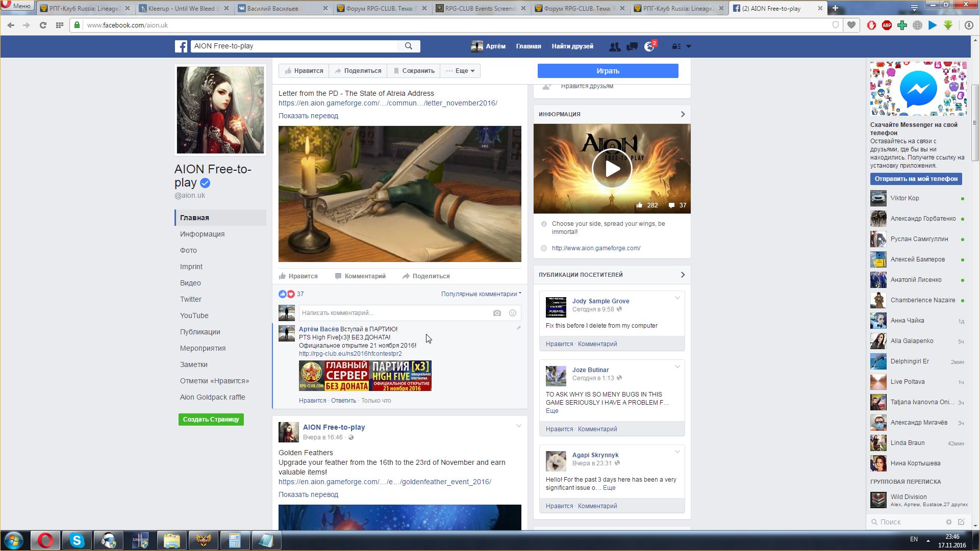The height and width of the screenshot is (551, 980).
Task: Click Adblock Plus extension icon
Action: coord(887,25)
